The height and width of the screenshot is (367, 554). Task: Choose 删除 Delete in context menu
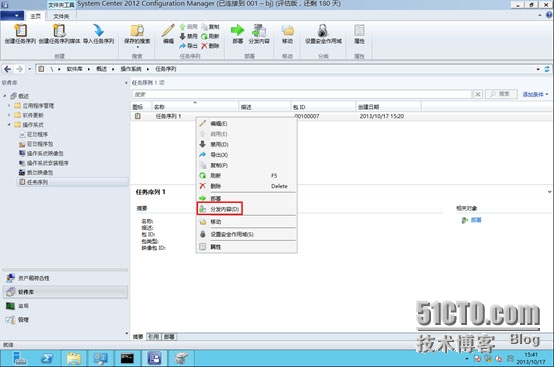246,186
